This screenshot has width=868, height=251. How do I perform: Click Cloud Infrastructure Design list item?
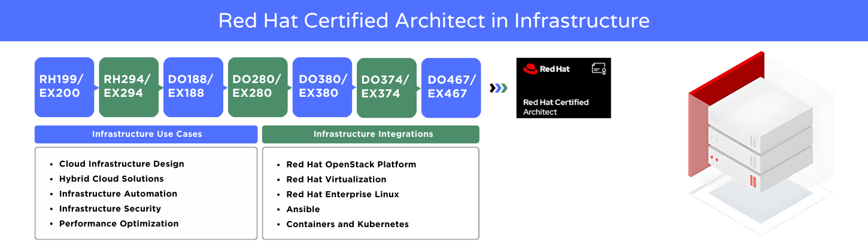pyautogui.click(x=122, y=164)
